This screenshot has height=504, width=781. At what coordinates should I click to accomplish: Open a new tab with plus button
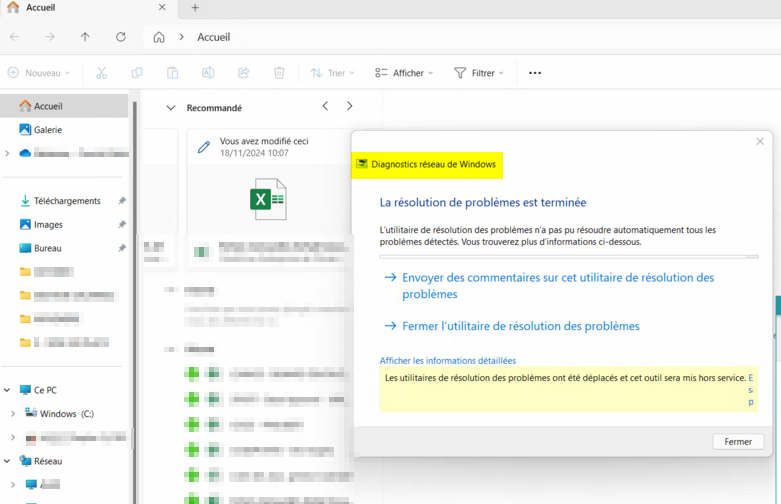(195, 7)
